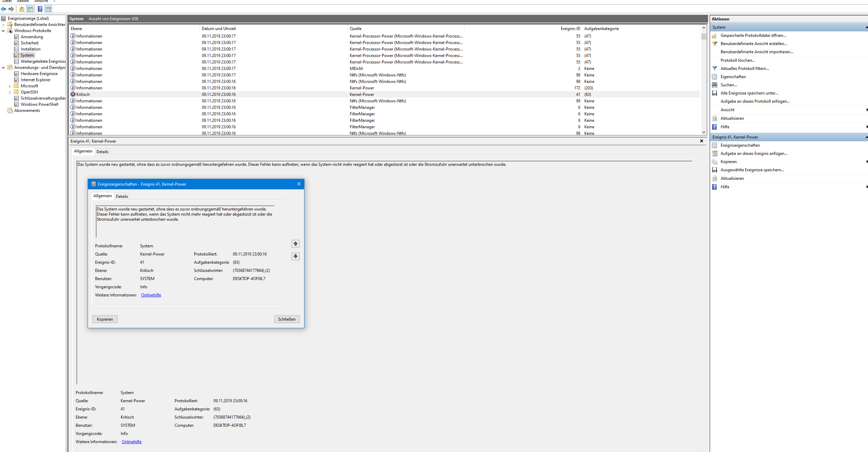This screenshot has height=452, width=868.
Task: Collapse the Windows-Protokolle tree node
Action: (x=3, y=31)
